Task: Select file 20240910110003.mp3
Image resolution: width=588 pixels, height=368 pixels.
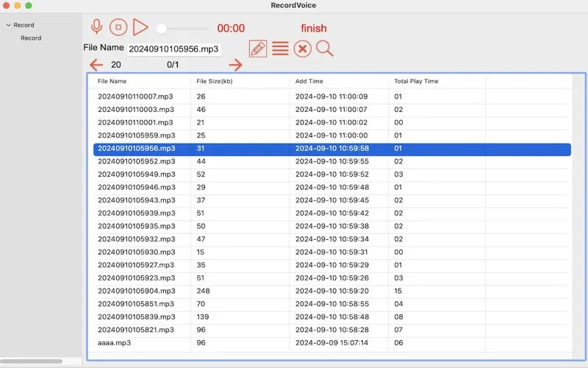Action: tap(136, 110)
